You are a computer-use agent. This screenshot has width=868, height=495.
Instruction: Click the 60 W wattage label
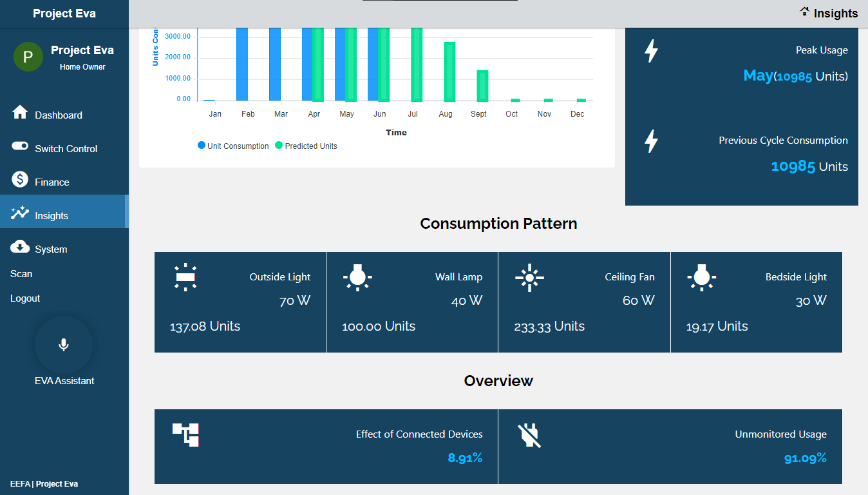(x=639, y=301)
